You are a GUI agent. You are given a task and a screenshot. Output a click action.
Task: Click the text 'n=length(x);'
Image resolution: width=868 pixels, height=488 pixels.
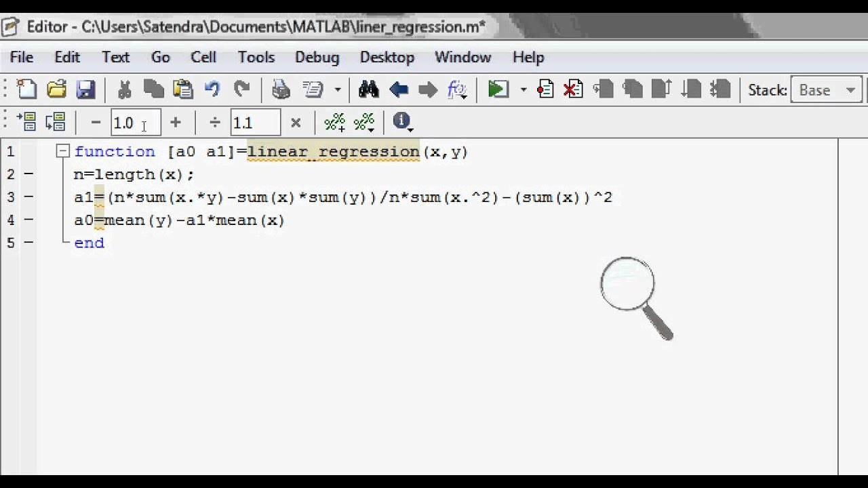[x=134, y=175]
